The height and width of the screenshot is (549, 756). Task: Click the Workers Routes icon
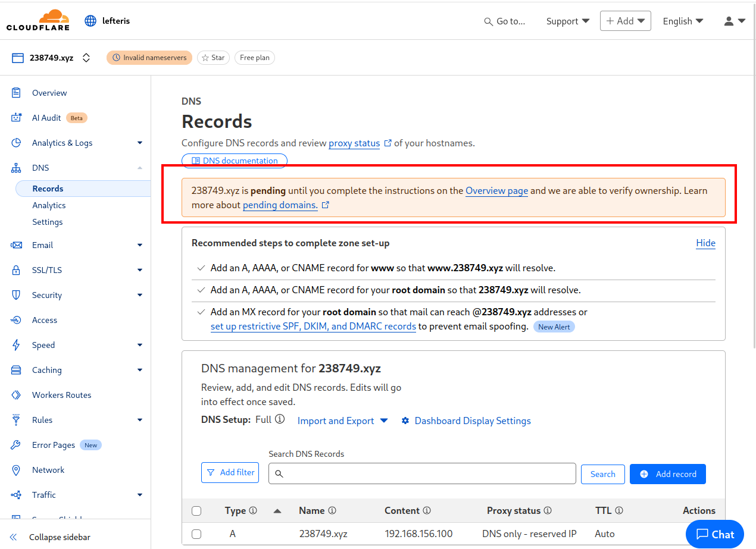[17, 395]
